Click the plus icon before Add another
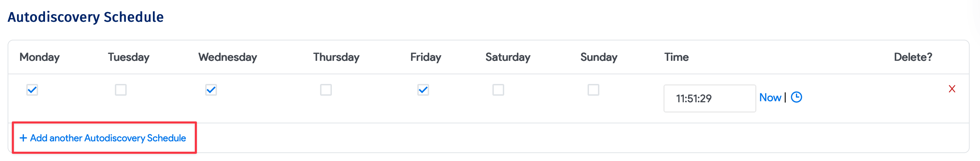 click(x=23, y=138)
